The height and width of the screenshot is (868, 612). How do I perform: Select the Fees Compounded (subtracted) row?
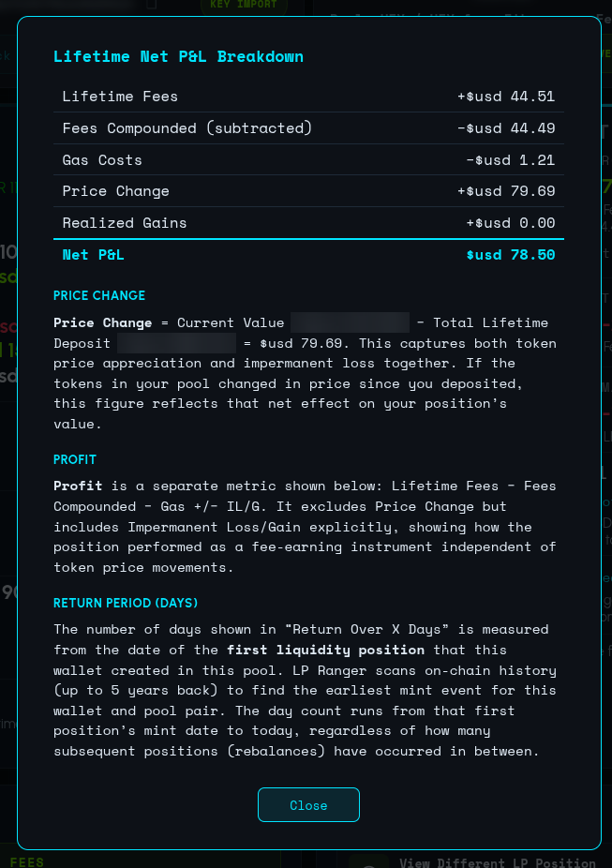click(308, 128)
